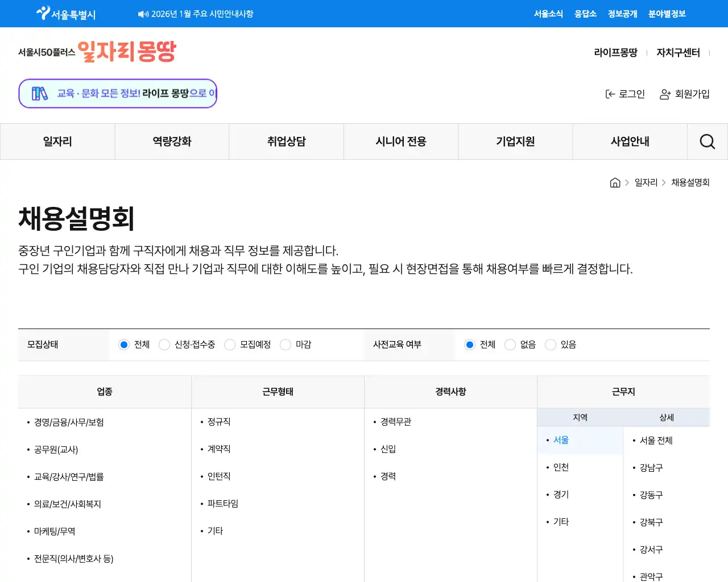Select 경기 in the region list
The height and width of the screenshot is (582, 728).
[x=560, y=494]
